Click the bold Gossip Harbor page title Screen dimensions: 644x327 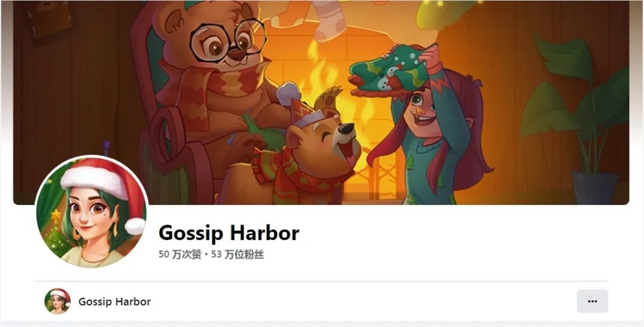pyautogui.click(x=229, y=233)
